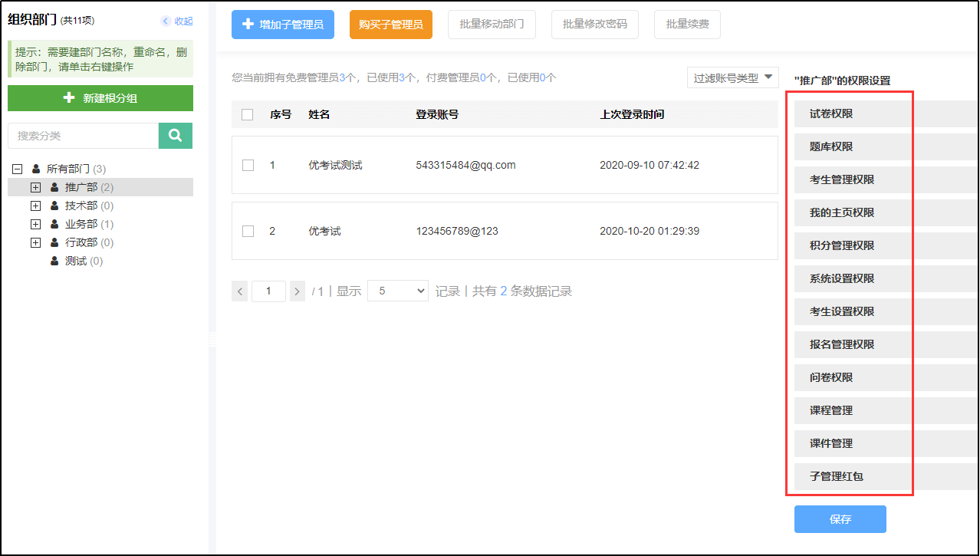Expand the 技术部 tree node
980x556 pixels.
[35, 206]
